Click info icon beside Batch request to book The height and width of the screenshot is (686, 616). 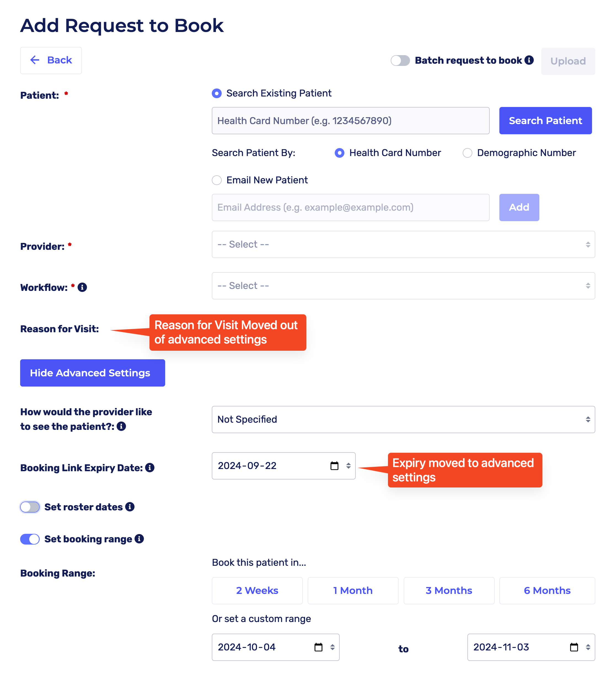coord(529,60)
